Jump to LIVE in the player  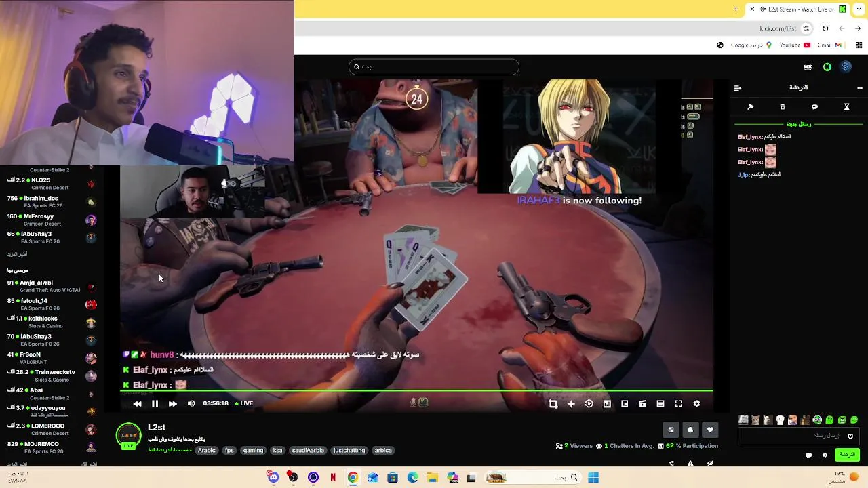click(244, 403)
